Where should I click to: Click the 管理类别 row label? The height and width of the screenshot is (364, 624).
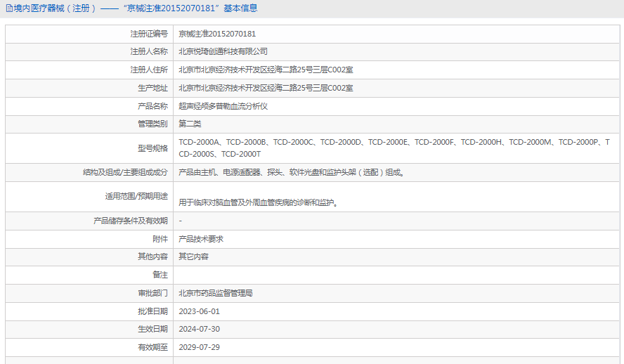(x=152, y=124)
